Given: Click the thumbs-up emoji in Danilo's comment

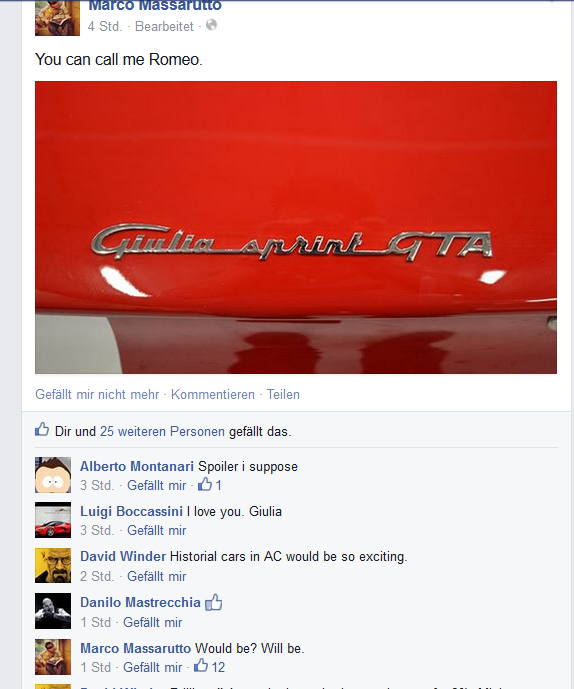Looking at the screenshot, I should coord(214,602).
